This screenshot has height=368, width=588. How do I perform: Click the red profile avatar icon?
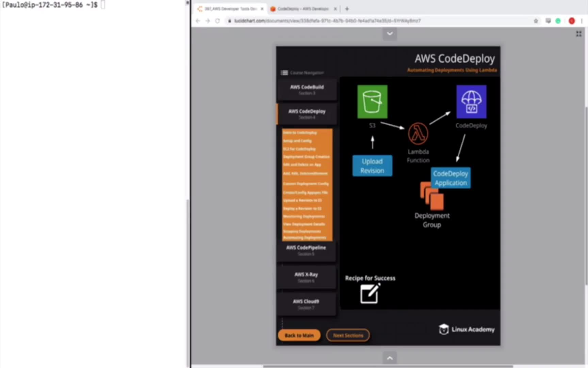tap(572, 21)
